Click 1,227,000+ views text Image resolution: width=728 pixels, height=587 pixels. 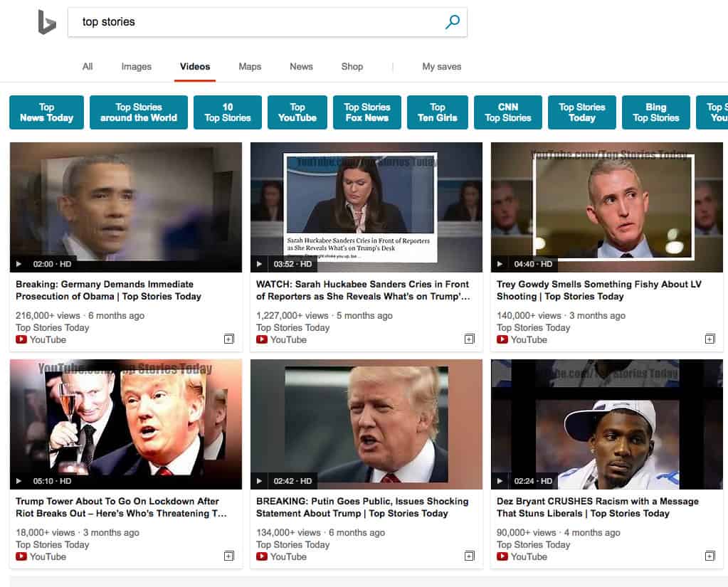coord(292,315)
